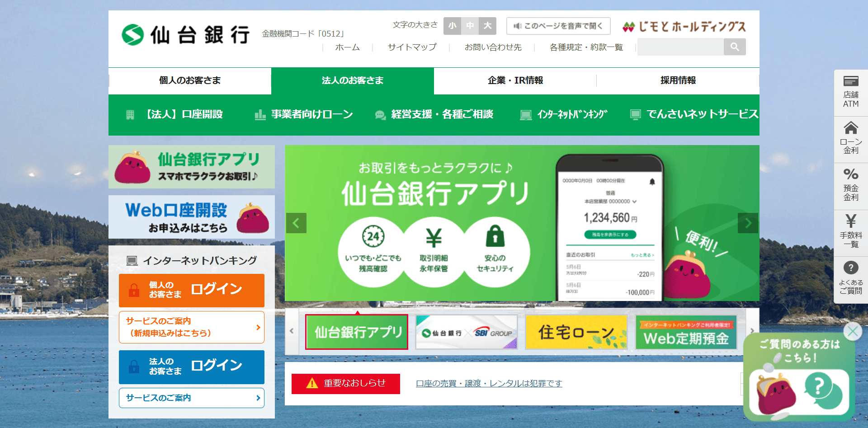The image size is (868, 428).
Task: Switch to 個人のお客さま tab
Action: click(190, 80)
